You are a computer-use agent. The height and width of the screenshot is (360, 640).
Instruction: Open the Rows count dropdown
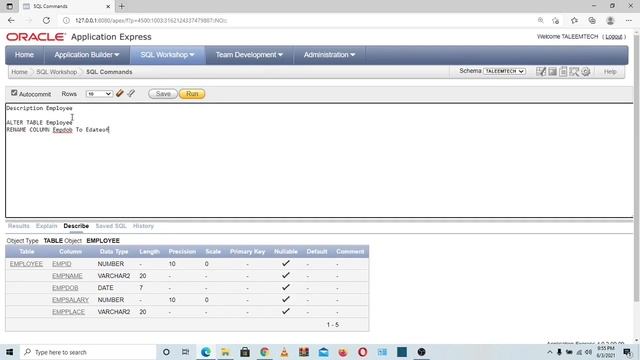tap(99, 94)
